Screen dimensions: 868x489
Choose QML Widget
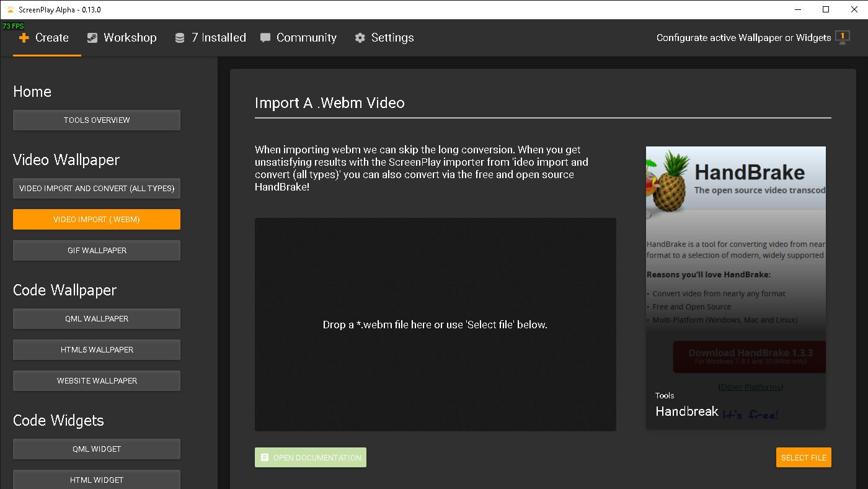[97, 449]
